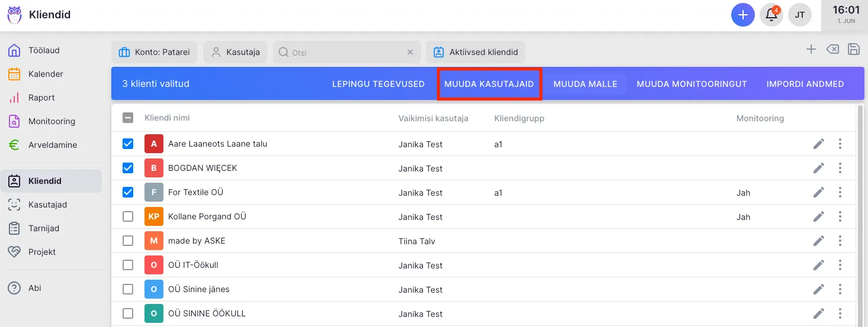Image resolution: width=868 pixels, height=327 pixels.
Task: Click MUUDA KASUTAJAID button
Action: coord(489,84)
